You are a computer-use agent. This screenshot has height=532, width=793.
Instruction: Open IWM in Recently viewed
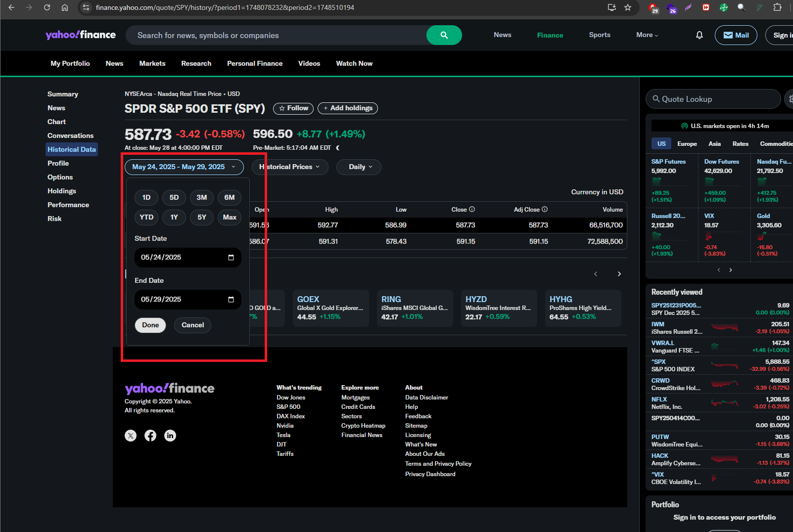(x=720, y=328)
